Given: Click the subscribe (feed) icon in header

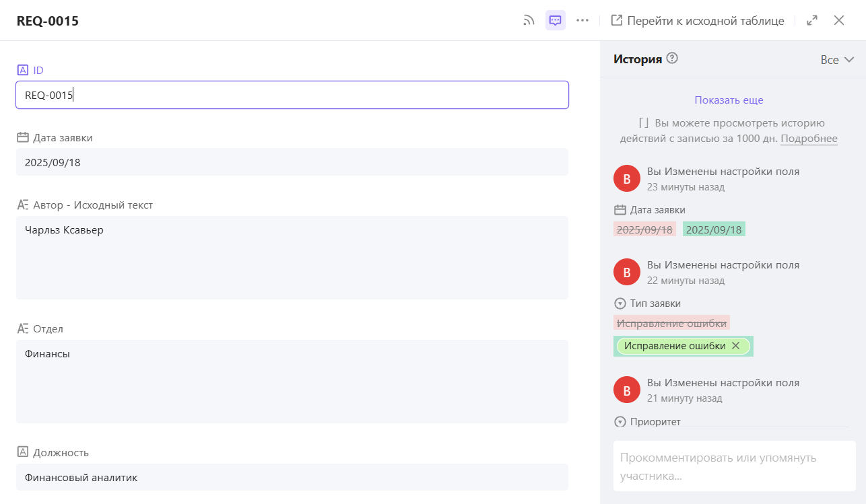Looking at the screenshot, I should [x=529, y=20].
